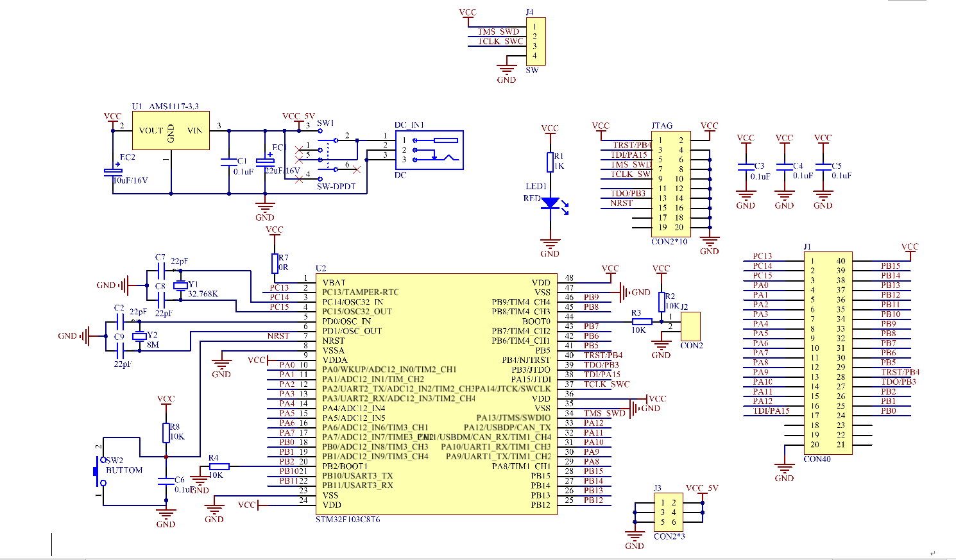Click the VSSA pin name inside U2

point(334,350)
